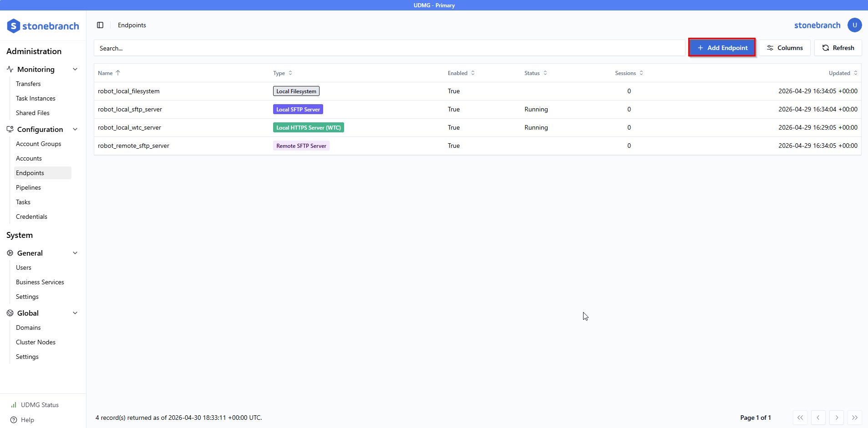Open Task Instances in sidebar
This screenshot has width=868, height=428.
tap(36, 98)
